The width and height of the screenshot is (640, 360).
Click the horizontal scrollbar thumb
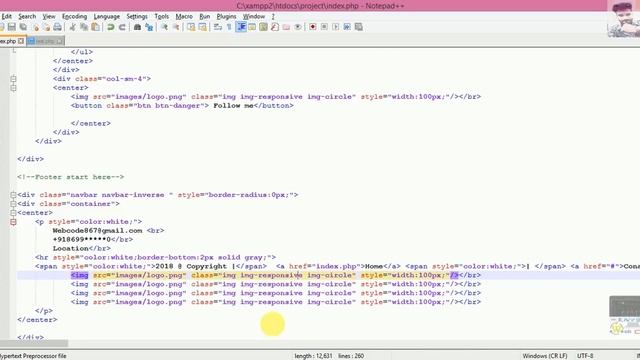coord(34,344)
